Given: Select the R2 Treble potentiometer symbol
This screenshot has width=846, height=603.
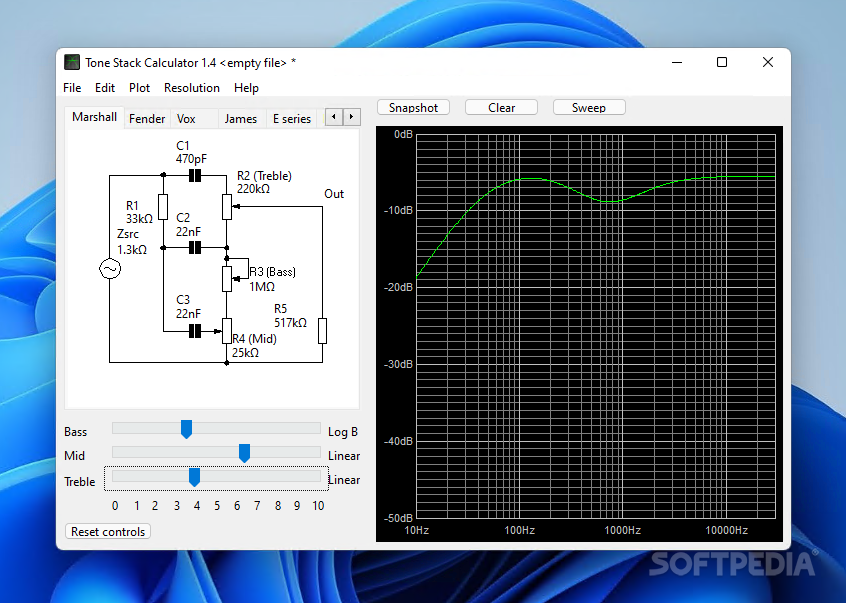Looking at the screenshot, I should pos(227,207).
